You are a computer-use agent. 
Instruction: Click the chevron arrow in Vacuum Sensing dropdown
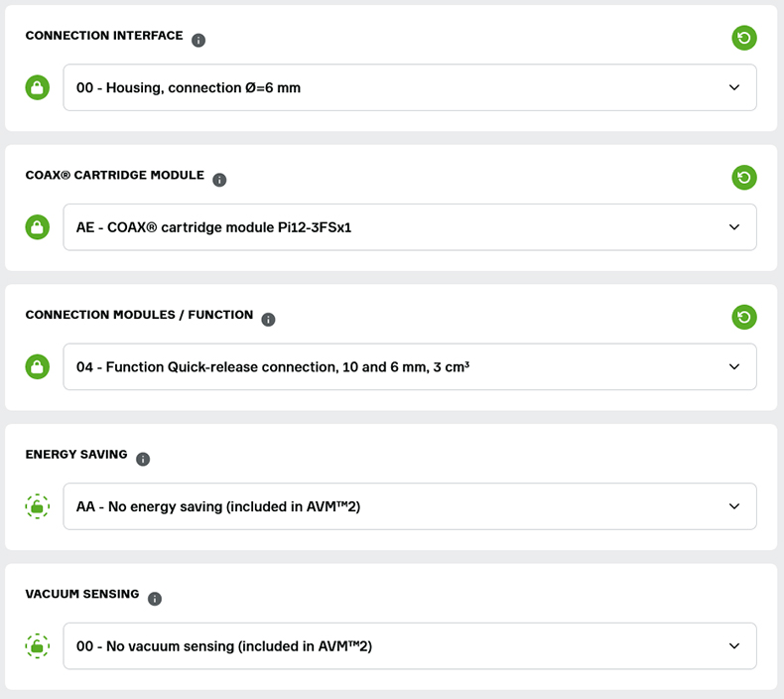click(734, 646)
